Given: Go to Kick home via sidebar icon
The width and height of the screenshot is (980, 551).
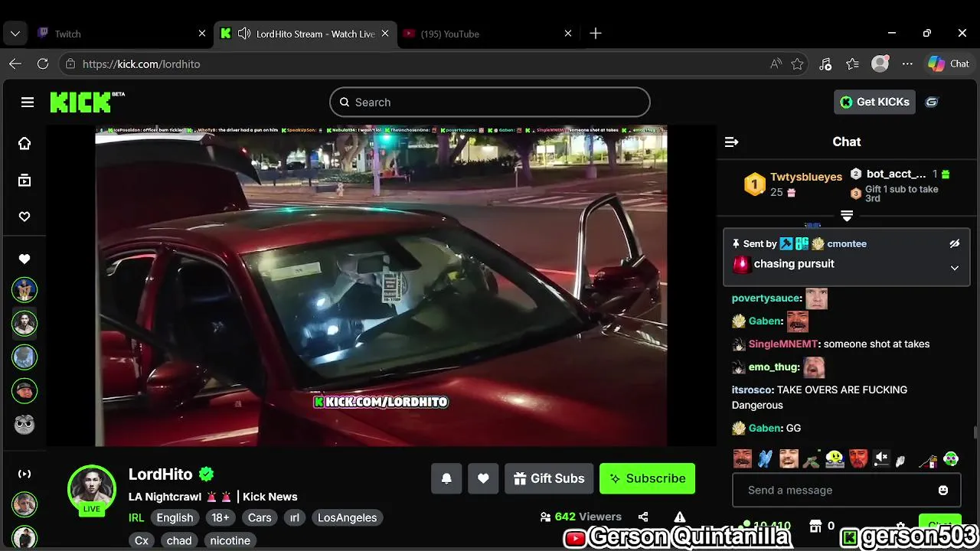Looking at the screenshot, I should [24, 143].
